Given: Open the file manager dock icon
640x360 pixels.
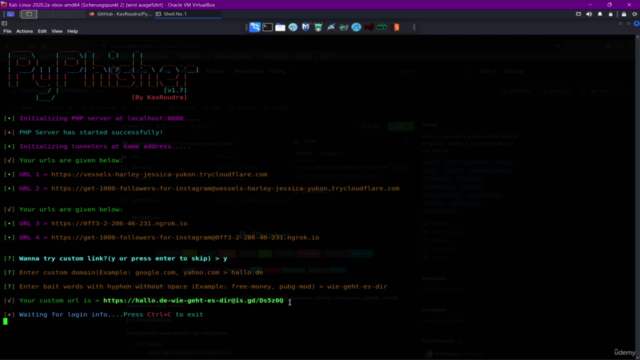Looking at the screenshot, I should (x=280, y=27).
